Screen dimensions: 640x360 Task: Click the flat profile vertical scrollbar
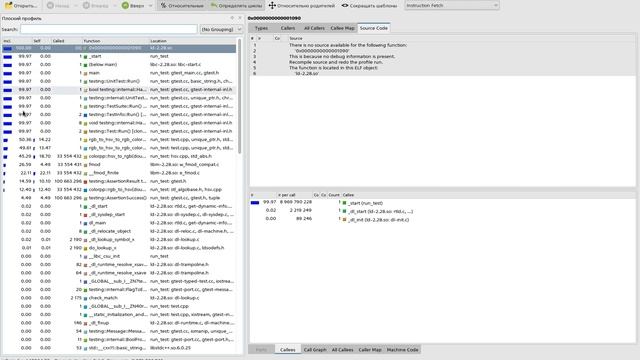coord(240,96)
